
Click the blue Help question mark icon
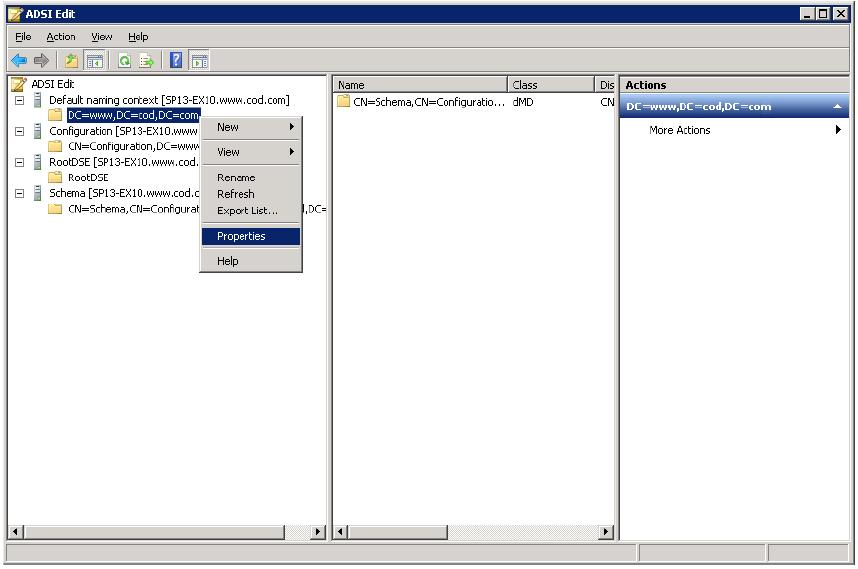tap(176, 60)
